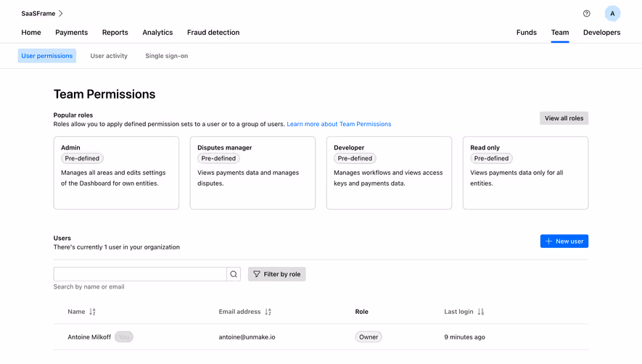Expand the SaaSFrame account chevron
The image size is (642, 364).
click(x=61, y=14)
